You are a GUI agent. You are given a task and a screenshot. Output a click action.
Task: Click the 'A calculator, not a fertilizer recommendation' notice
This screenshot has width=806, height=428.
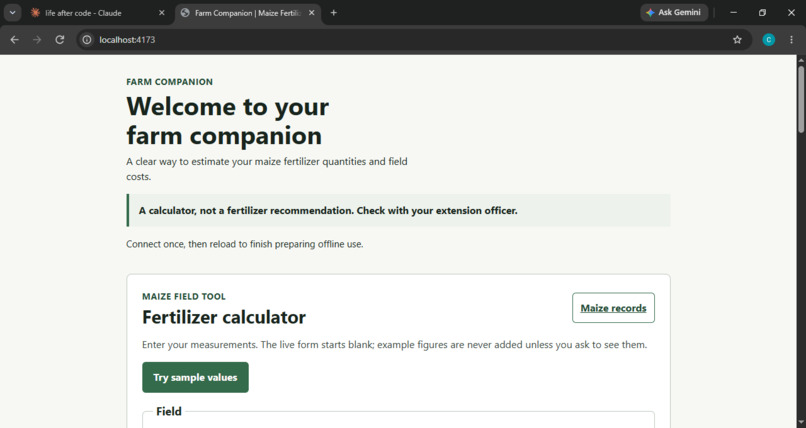click(x=398, y=210)
